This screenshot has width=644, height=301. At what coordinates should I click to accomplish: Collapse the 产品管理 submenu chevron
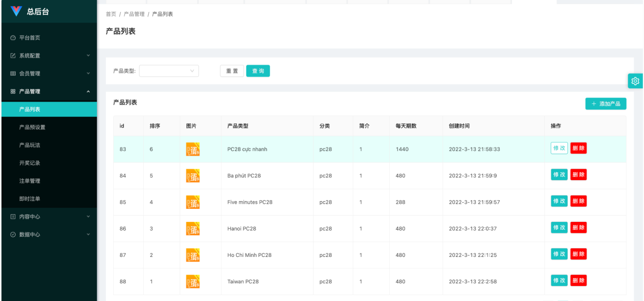(88, 91)
